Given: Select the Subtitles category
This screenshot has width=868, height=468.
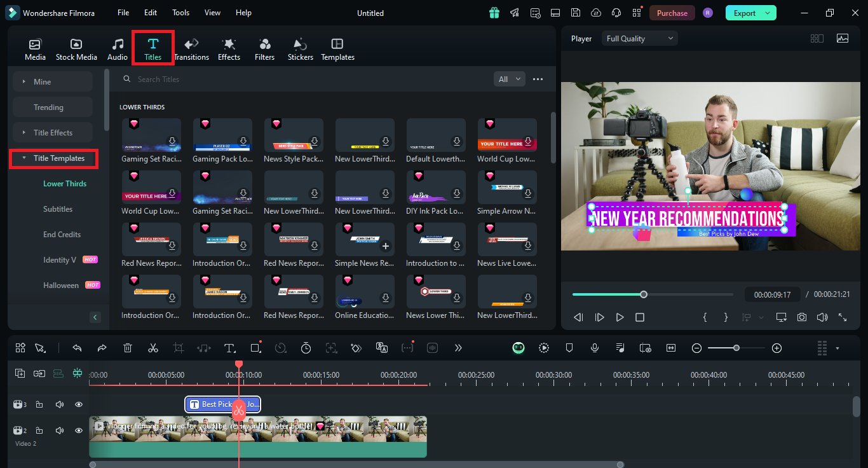Looking at the screenshot, I should 58,209.
